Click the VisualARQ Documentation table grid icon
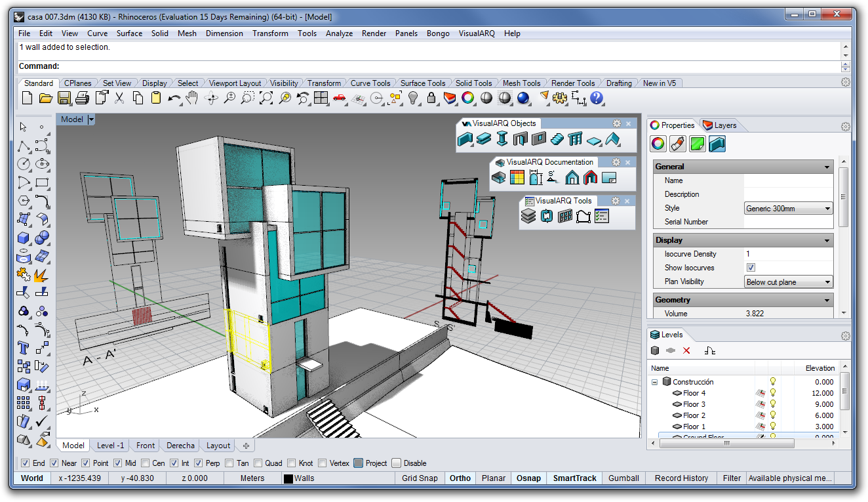 pos(517,177)
